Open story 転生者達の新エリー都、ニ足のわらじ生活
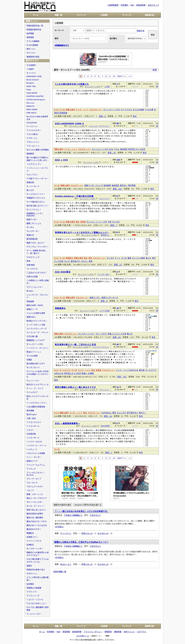Image resolution: width=185 pixels, height=644 pixels. click(75, 345)
